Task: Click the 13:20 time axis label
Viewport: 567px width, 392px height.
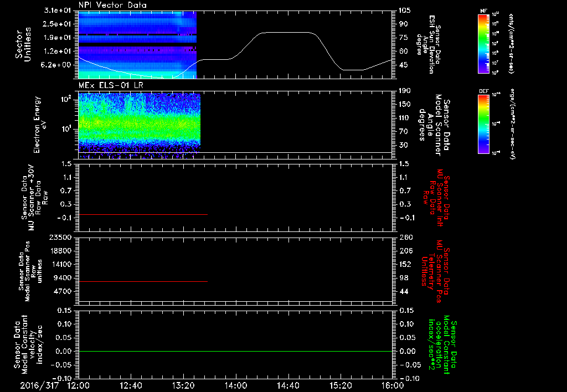Action: 183,385
